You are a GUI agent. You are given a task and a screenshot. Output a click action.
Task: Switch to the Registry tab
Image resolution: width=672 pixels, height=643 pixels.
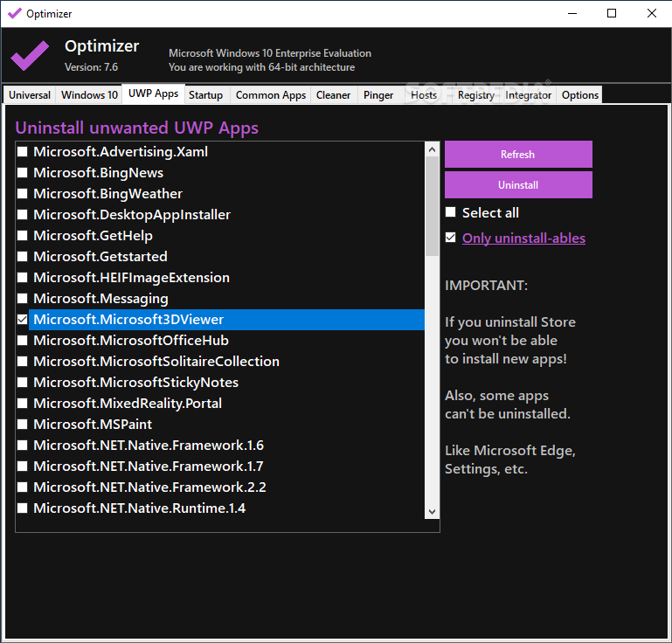(475, 94)
